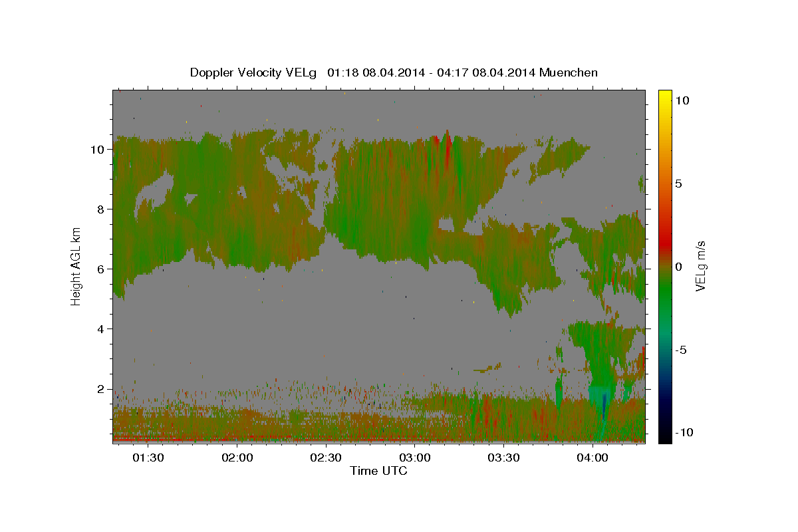
Task: Pick the black bottom of the colorbar
Action: click(664, 436)
